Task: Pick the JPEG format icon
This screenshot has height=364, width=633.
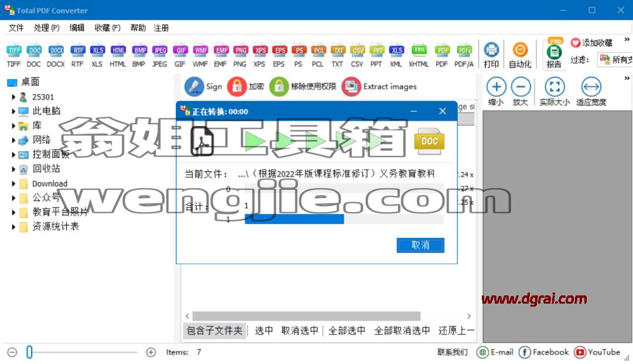Action: pos(160,50)
